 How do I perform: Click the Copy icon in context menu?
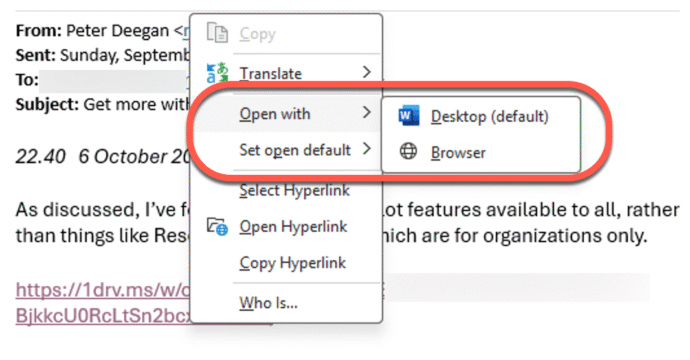coord(217,33)
